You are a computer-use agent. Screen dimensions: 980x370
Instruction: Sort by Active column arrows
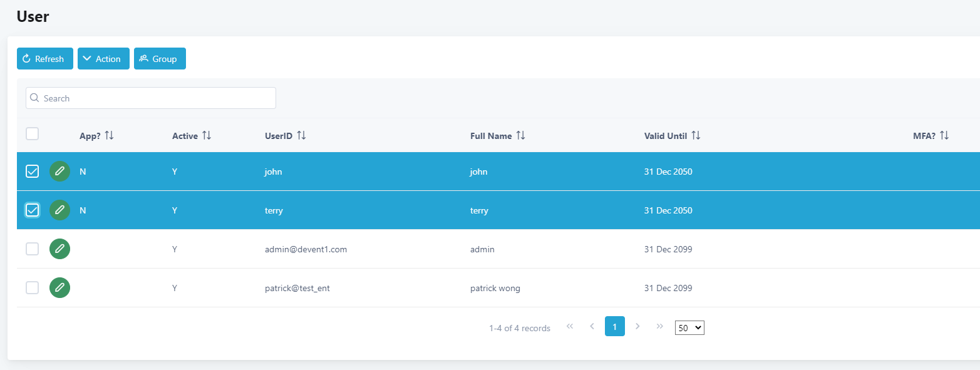[x=207, y=136]
